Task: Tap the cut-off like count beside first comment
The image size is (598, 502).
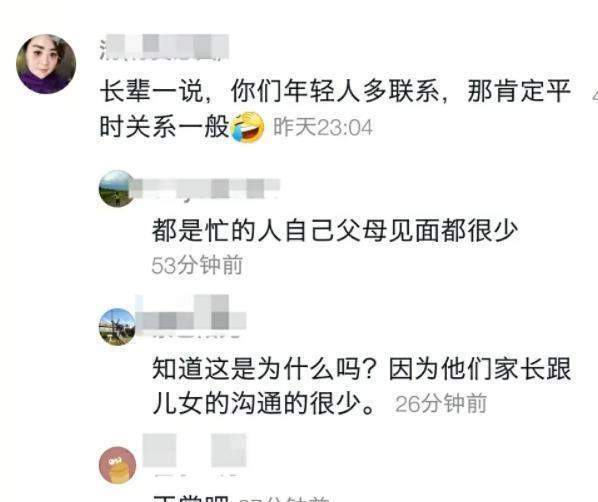Action: [595, 95]
